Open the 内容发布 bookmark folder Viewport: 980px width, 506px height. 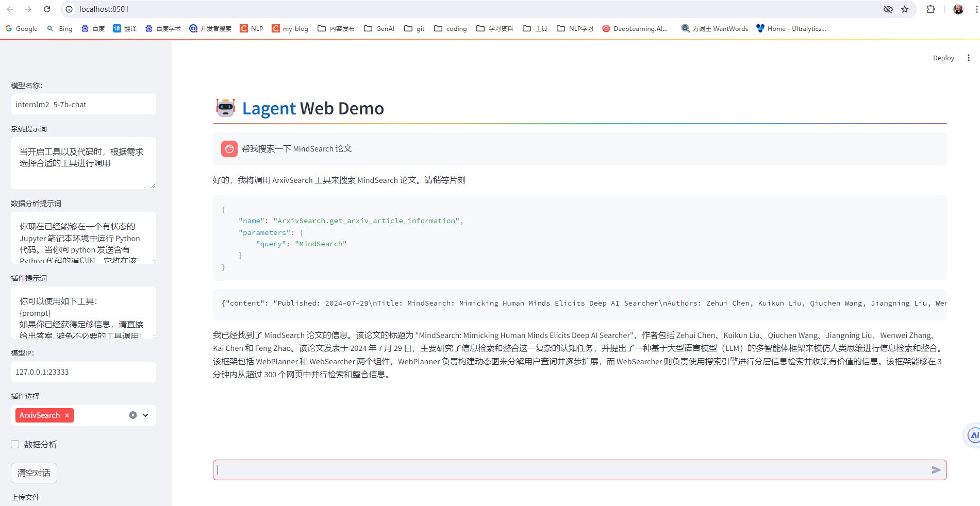336,29
